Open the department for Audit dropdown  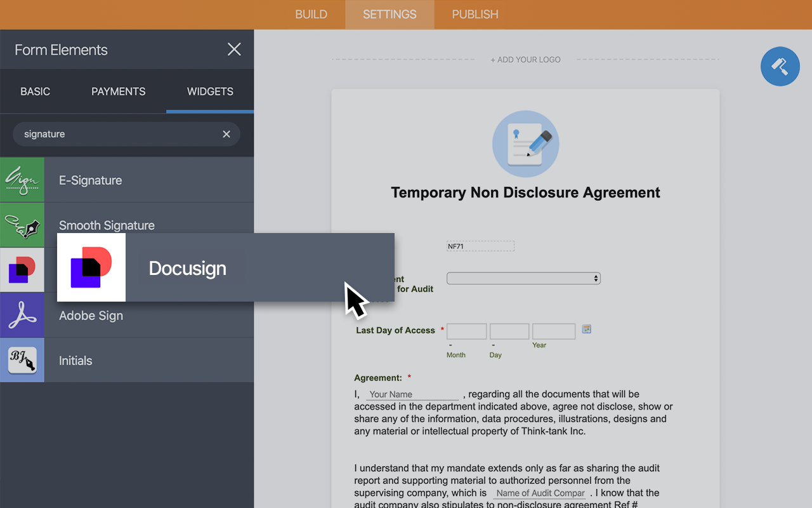point(523,278)
